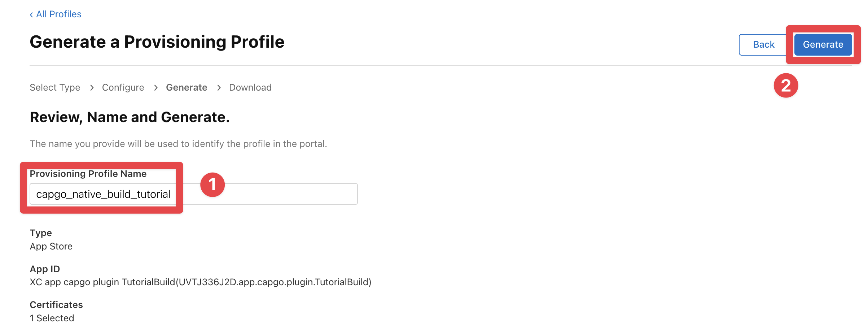The image size is (868, 330).
Task: Open the All Profiles link
Action: (58, 14)
